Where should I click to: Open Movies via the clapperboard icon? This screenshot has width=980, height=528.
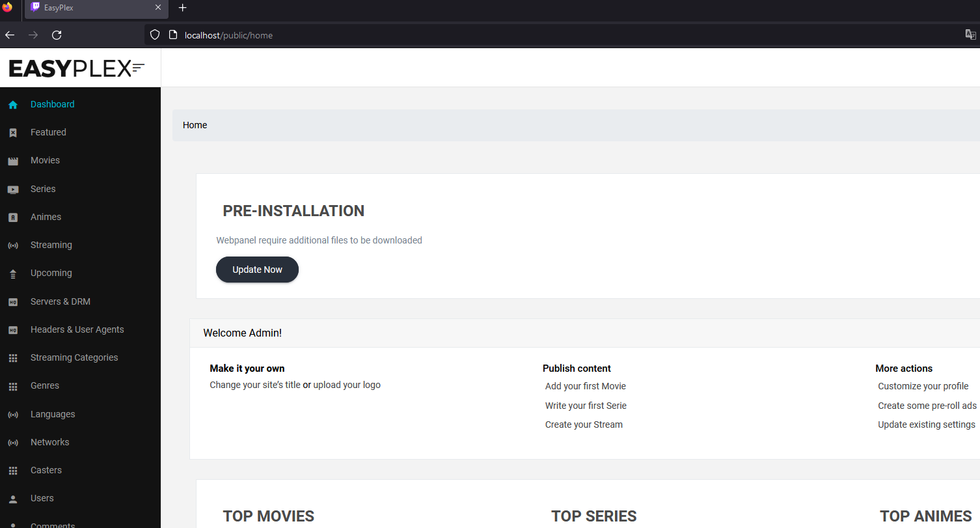(x=13, y=160)
